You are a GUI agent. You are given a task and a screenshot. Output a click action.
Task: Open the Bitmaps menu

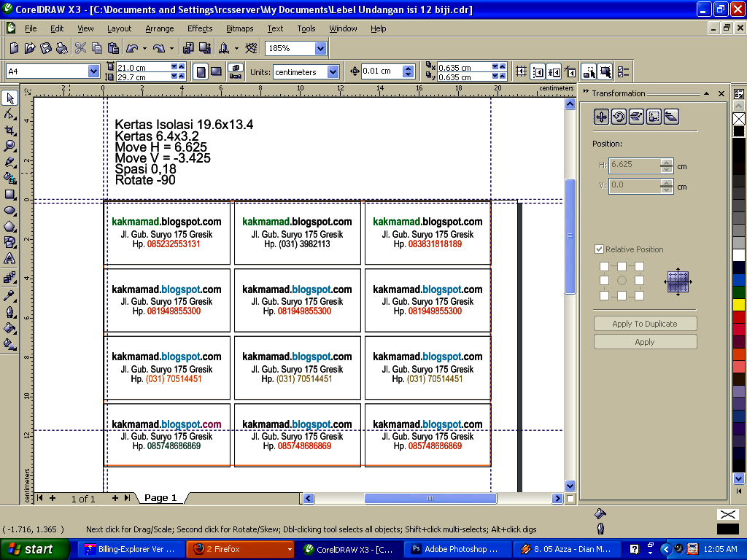239,28
